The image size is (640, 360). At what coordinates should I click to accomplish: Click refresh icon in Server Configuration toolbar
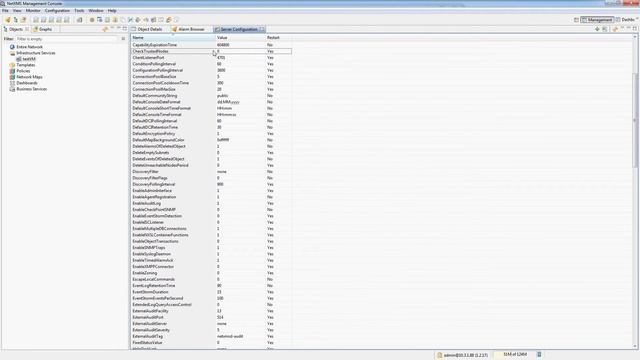(x=615, y=29)
